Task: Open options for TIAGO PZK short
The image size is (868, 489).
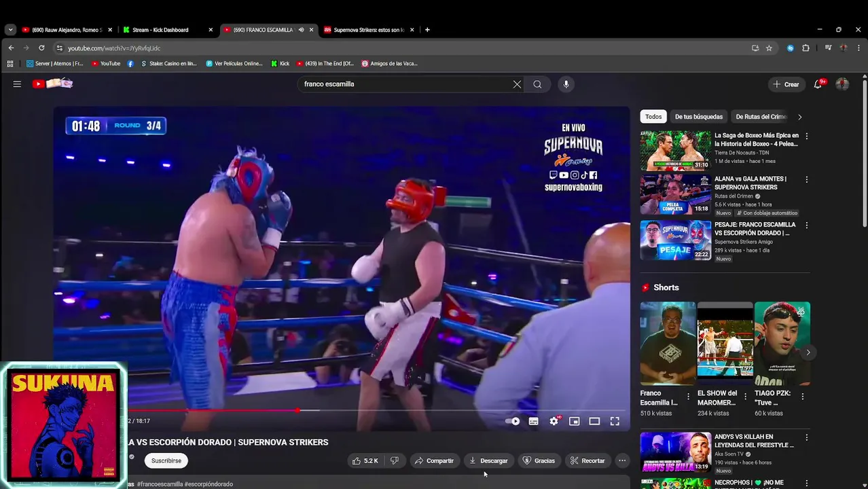Action: [x=803, y=397]
